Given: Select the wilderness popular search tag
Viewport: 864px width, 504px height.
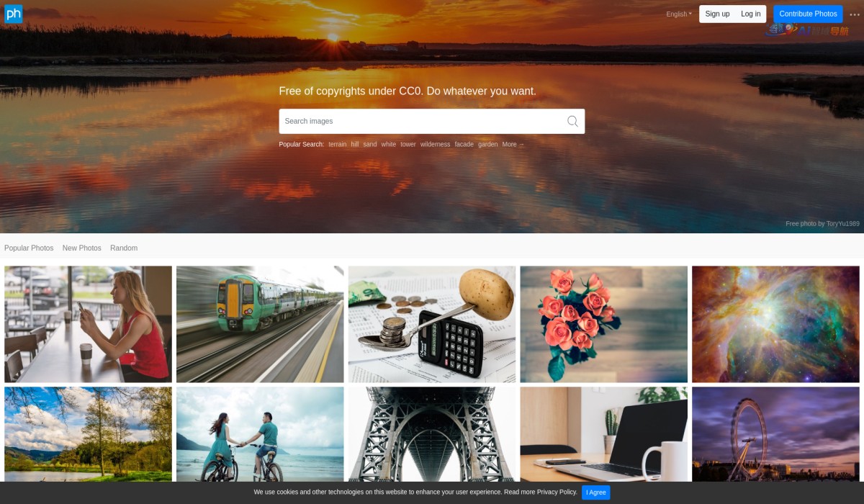Looking at the screenshot, I should [435, 144].
